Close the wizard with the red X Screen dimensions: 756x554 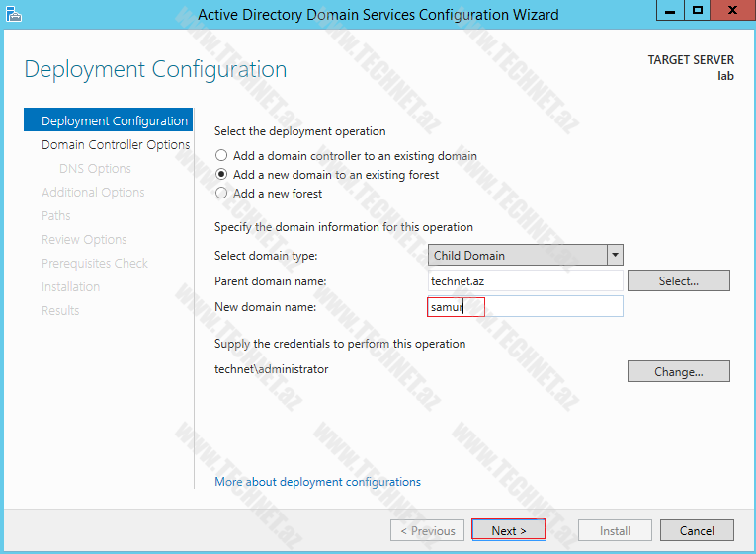pos(729,11)
